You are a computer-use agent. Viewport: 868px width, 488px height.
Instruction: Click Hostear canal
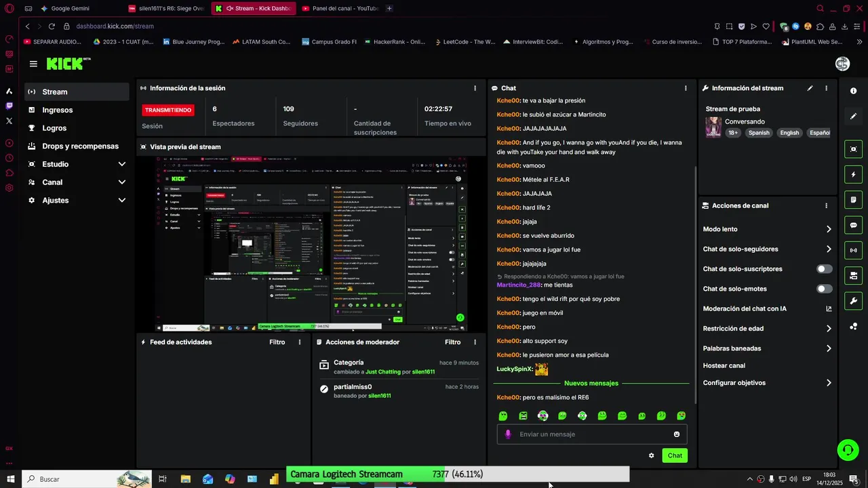[724, 366]
